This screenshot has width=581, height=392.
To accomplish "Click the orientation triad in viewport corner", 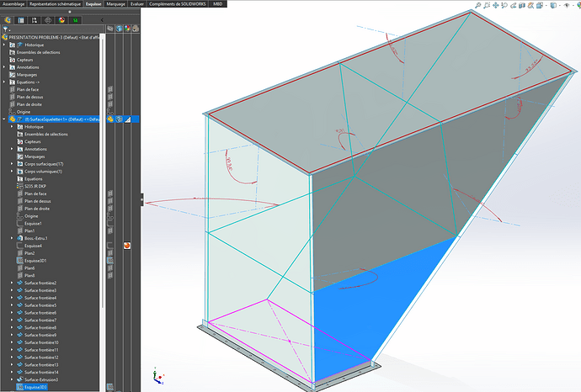I will point(156,379).
